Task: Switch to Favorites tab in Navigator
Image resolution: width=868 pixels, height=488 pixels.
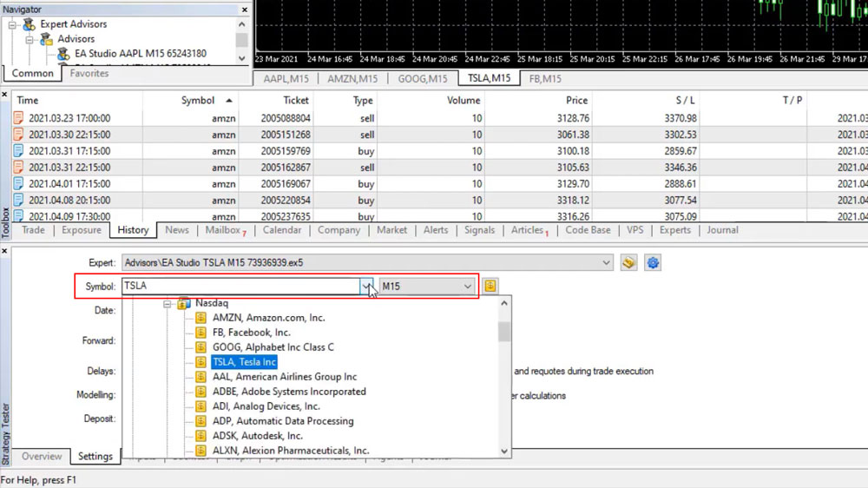Action: click(x=89, y=73)
